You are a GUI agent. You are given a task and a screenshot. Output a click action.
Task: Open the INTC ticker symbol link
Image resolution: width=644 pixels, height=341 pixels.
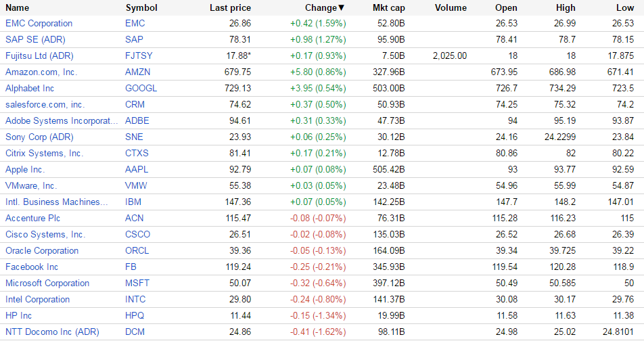pyautogui.click(x=135, y=300)
